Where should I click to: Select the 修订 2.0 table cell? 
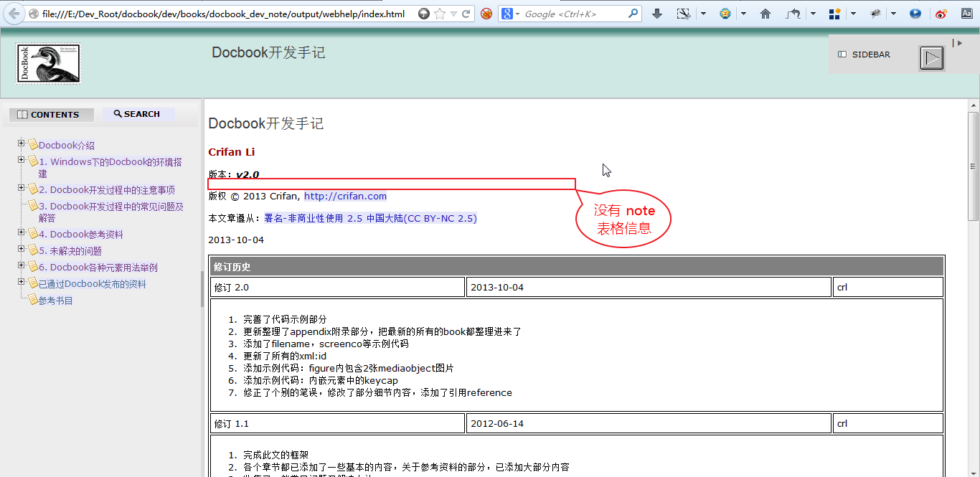point(338,287)
